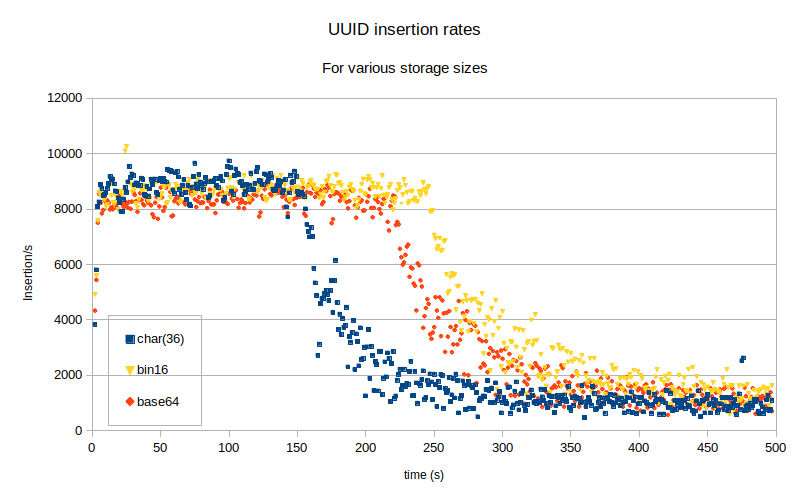This screenshot has height=502, width=809.
Task: Click the subtitle For various storage sizes
Action: [x=404, y=69]
